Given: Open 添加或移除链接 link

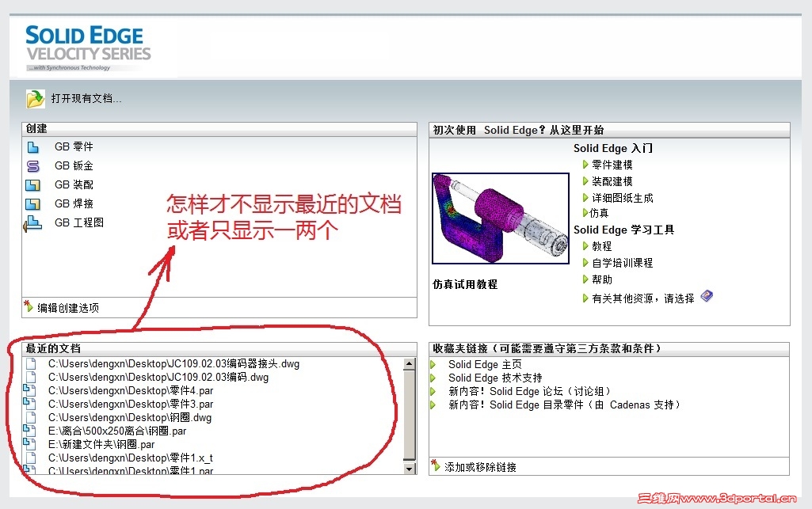Looking at the screenshot, I should point(480,467).
